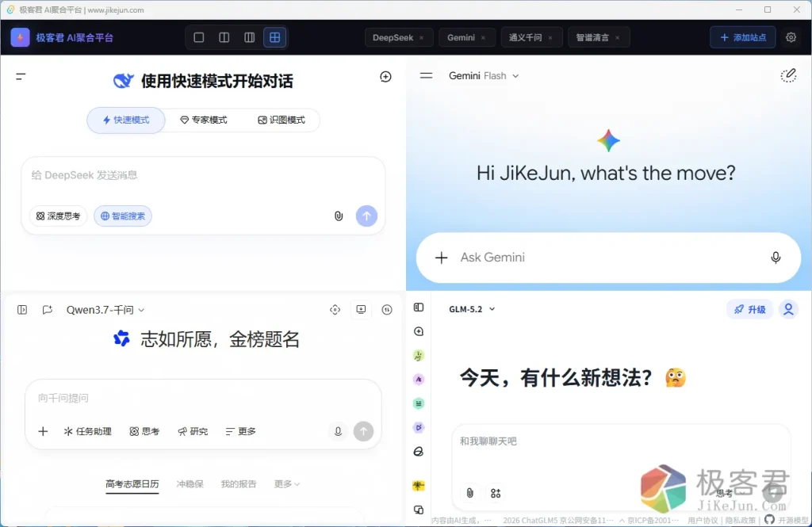Toggle GLM sidebar panel icon

click(419, 307)
